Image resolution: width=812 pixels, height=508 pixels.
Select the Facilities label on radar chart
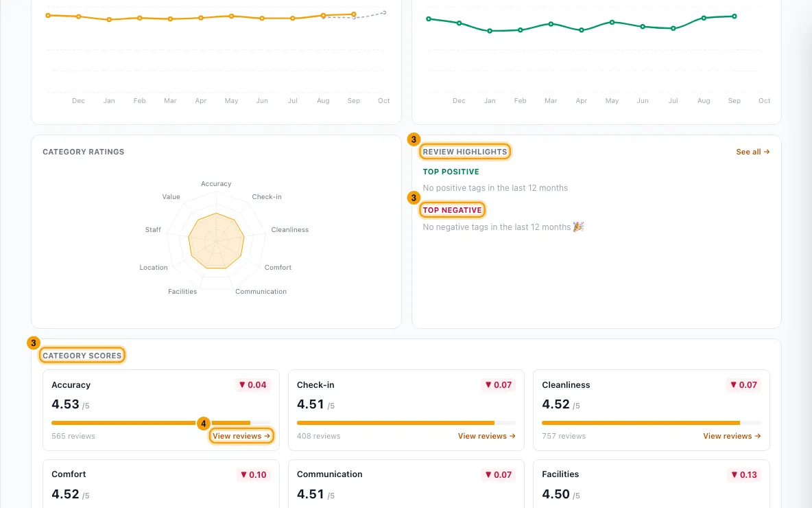pyautogui.click(x=182, y=291)
